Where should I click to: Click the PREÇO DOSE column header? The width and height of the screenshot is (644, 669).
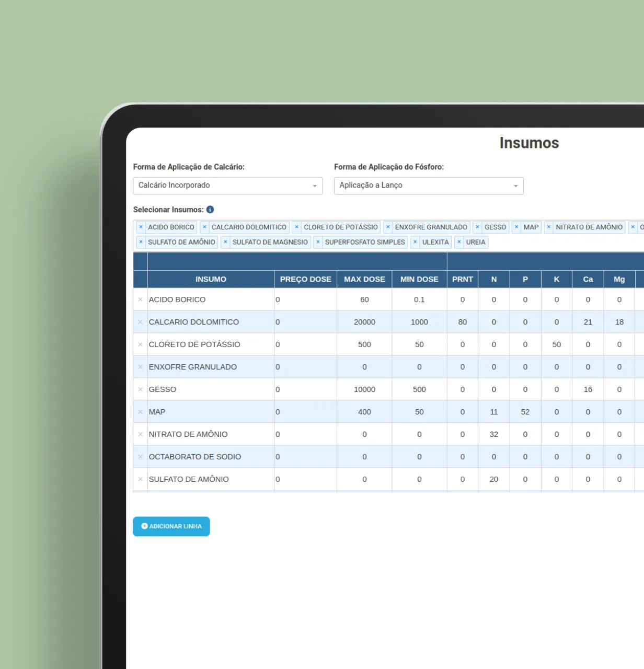click(x=305, y=279)
